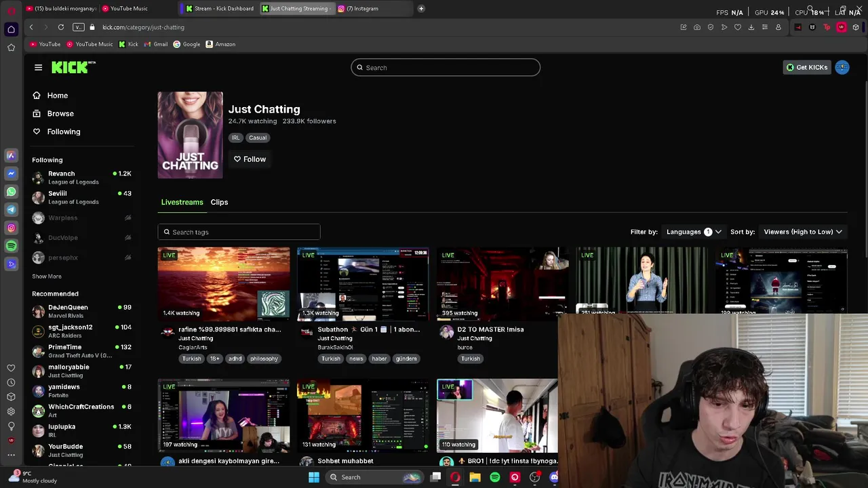Open sidebar bookmarks heart icon
Image resolution: width=868 pixels, height=488 pixels.
11,368
